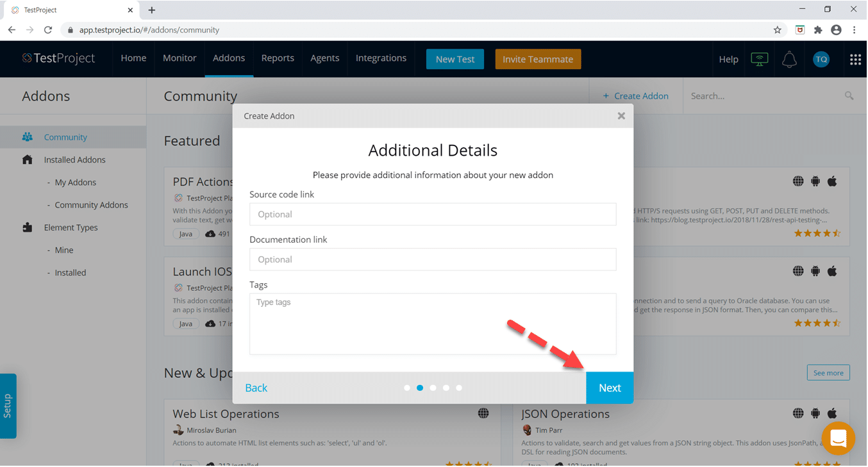Focus the Documentation link field

tap(433, 259)
